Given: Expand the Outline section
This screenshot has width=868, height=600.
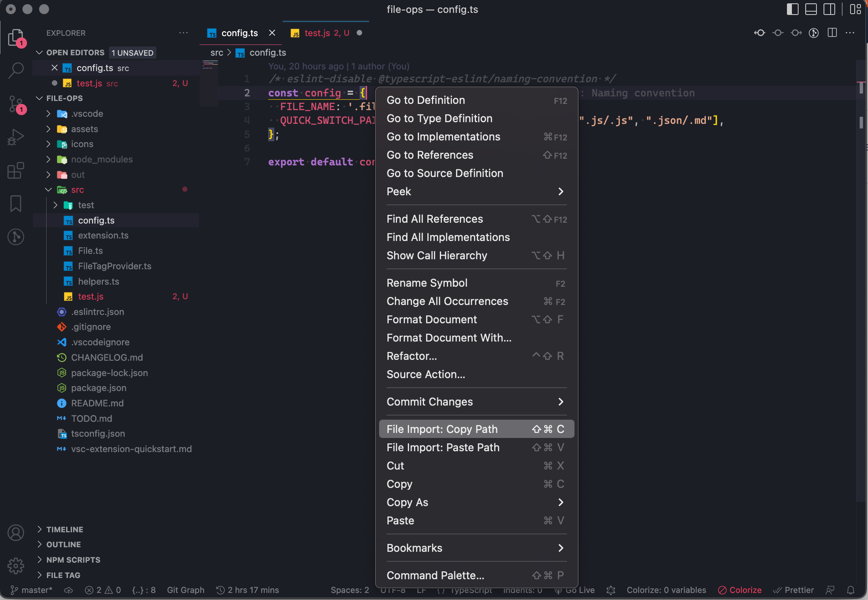Looking at the screenshot, I should pyautogui.click(x=39, y=544).
